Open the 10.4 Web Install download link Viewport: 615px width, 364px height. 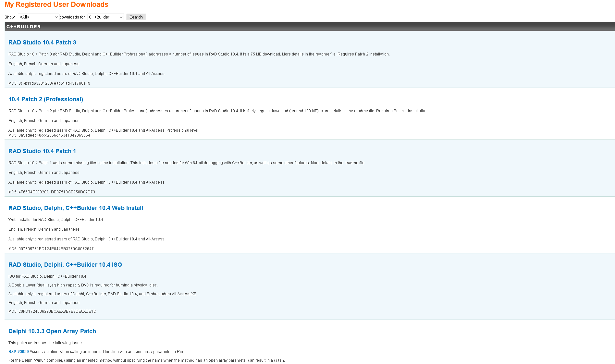point(76,208)
